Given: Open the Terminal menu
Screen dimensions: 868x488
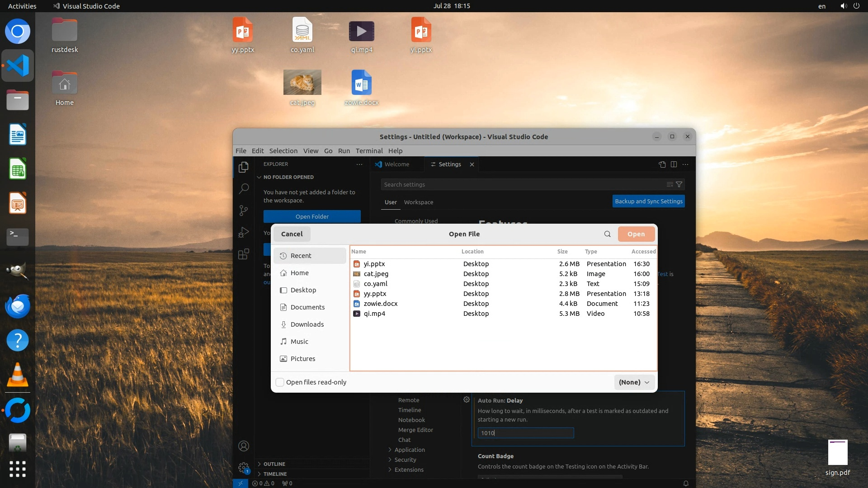Looking at the screenshot, I should [369, 151].
